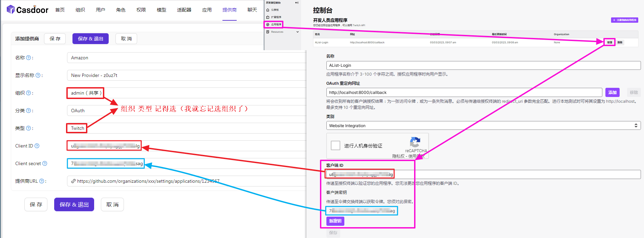Click the OAuth 重定向网址 input field
644x238 pixels.
(464, 92)
